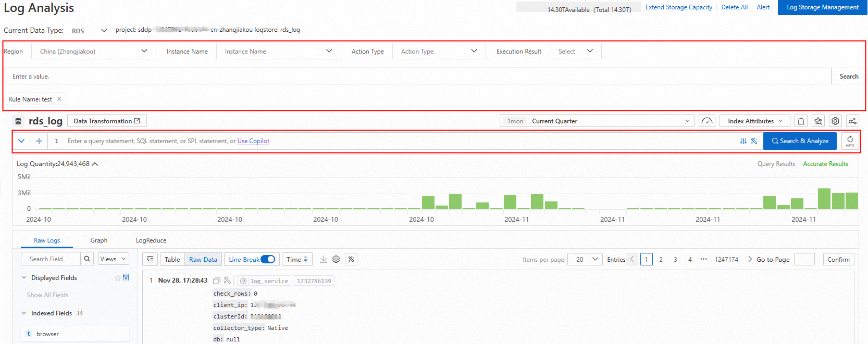The image size is (868, 344).
Task: Go to previous results page arrow
Action: click(632, 259)
